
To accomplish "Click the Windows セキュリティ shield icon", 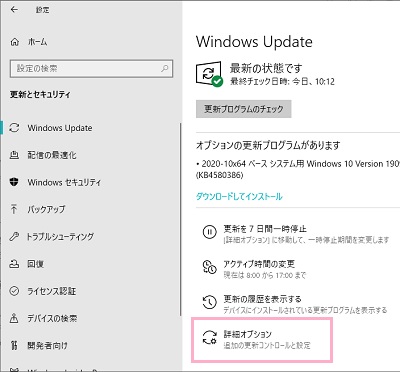I will (14, 182).
